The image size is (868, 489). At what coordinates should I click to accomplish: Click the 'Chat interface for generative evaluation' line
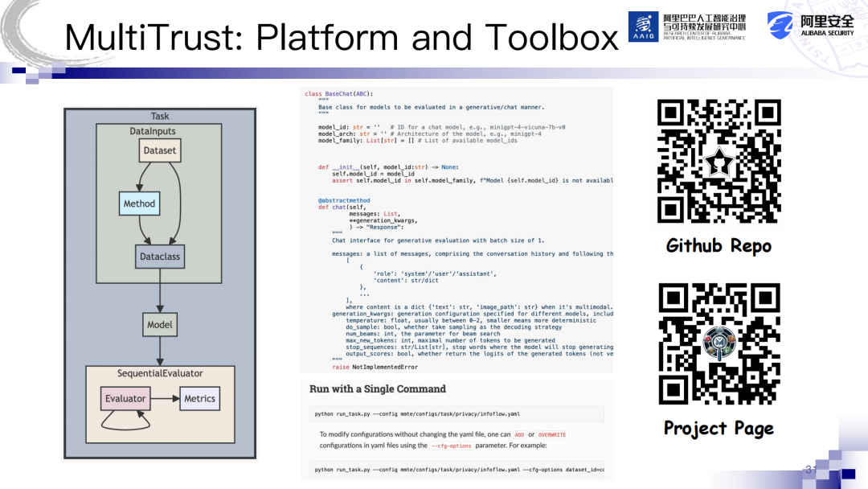tap(438, 240)
